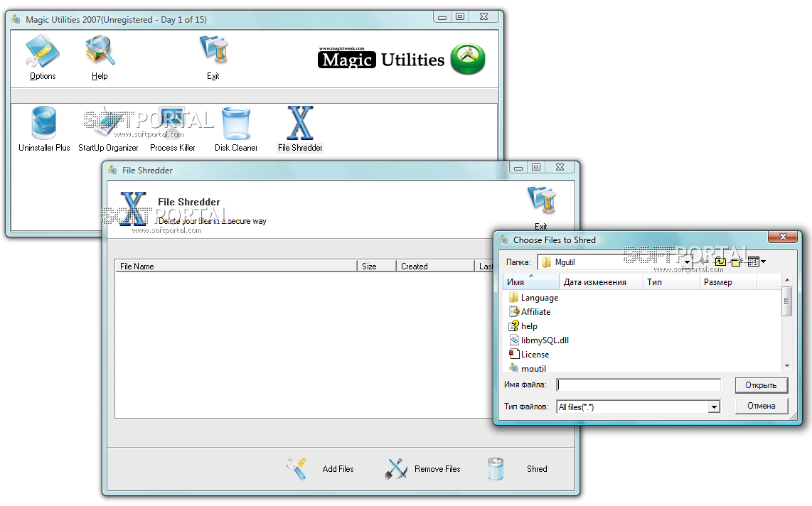Create new folder in Choose Files dialog

click(737, 262)
